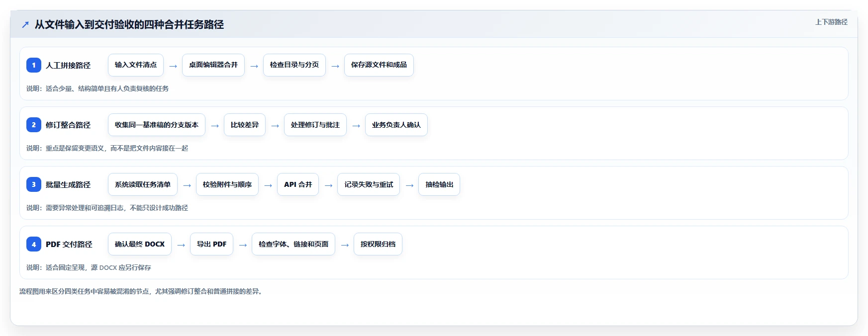Click the number 3 badge for 批量生成路径
This screenshot has height=336, width=868.
click(x=34, y=184)
